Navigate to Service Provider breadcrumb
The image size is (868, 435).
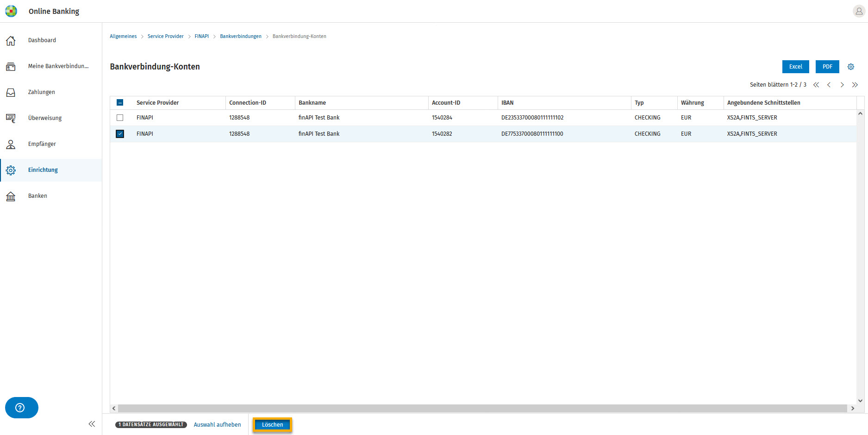pos(165,36)
